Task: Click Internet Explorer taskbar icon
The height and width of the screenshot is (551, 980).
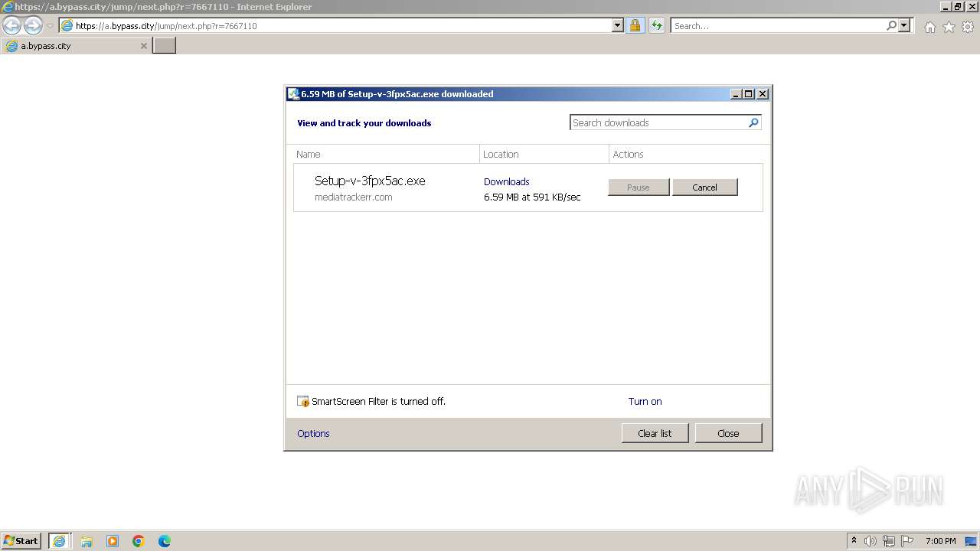Action: point(59,541)
